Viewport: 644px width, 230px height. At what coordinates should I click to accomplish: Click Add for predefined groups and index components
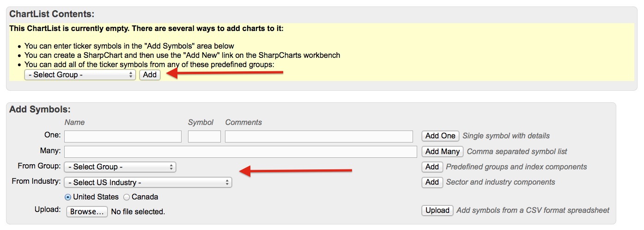point(432,167)
